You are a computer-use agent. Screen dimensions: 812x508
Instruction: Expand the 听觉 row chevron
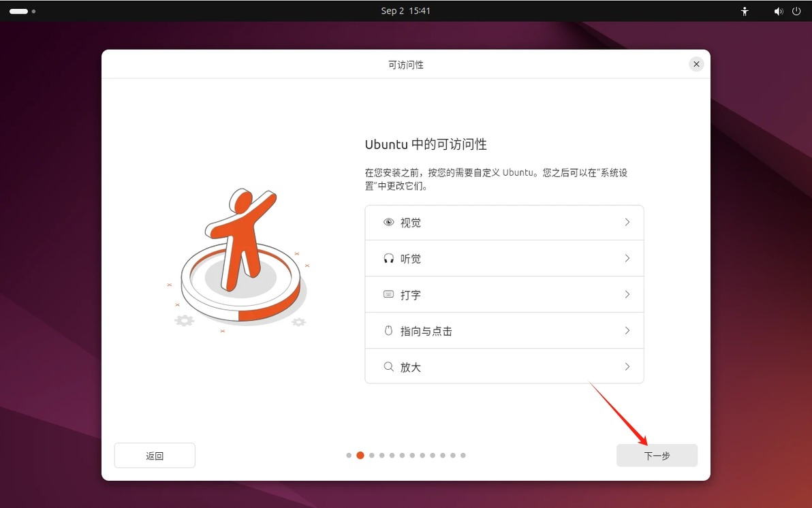627,258
